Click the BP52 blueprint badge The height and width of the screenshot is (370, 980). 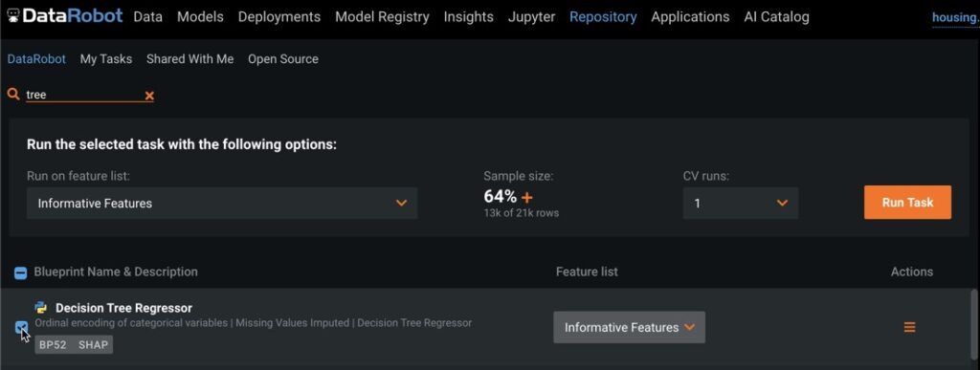pyautogui.click(x=53, y=344)
